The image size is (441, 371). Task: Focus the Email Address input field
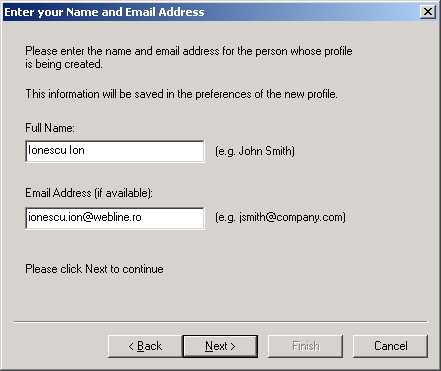115,218
